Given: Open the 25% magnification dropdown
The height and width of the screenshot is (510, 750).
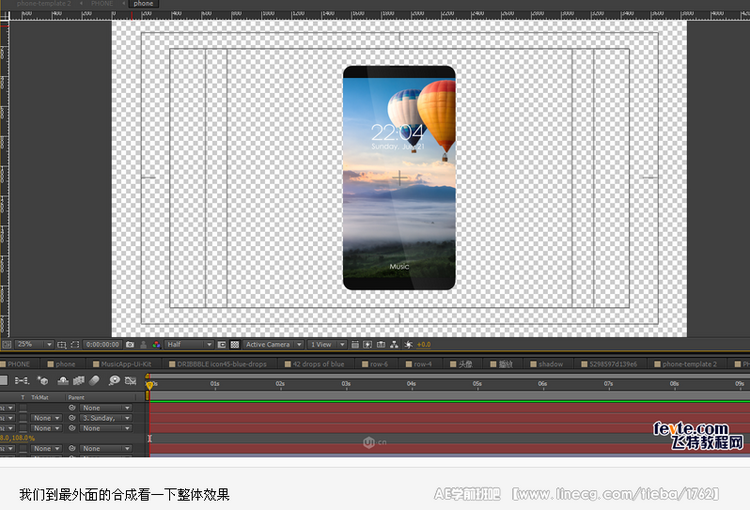Looking at the screenshot, I should [34, 344].
